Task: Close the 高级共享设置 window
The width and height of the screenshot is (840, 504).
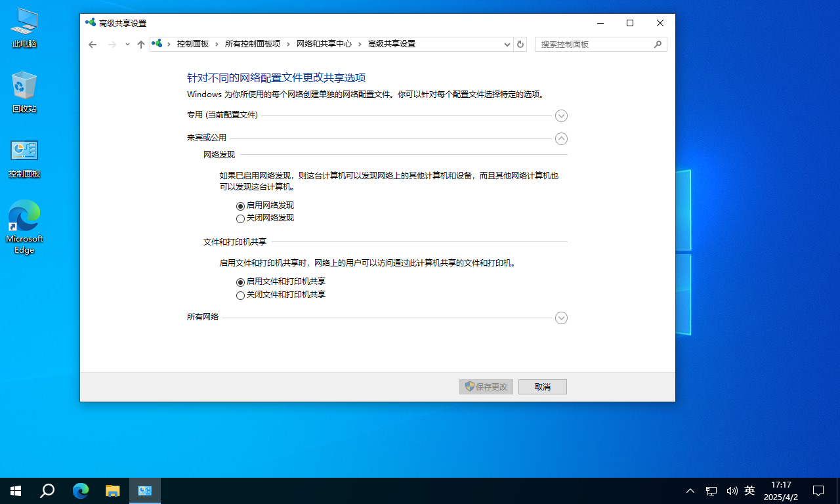Action: coord(660,23)
